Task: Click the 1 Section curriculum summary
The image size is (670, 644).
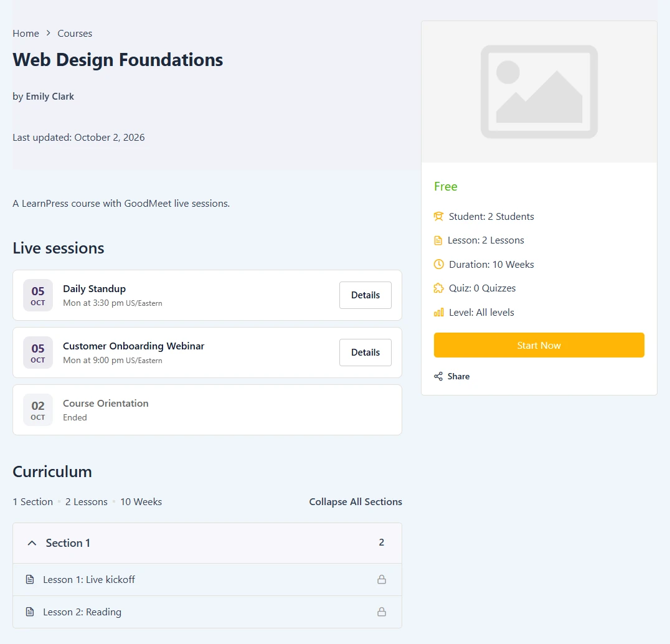Action: pyautogui.click(x=33, y=502)
